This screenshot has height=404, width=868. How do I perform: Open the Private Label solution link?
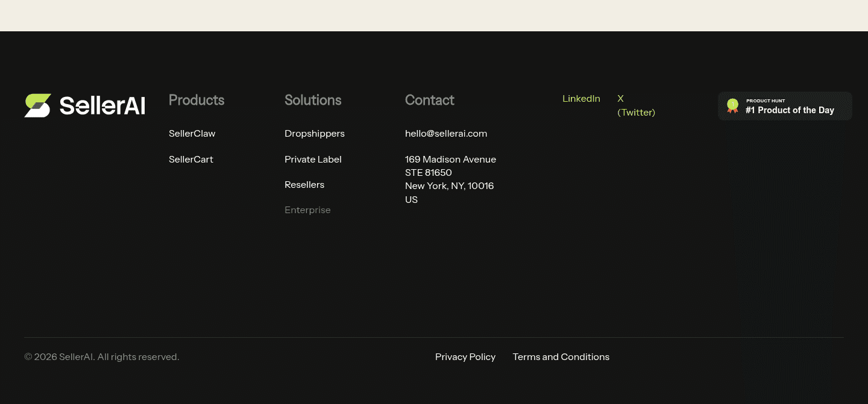(x=313, y=160)
